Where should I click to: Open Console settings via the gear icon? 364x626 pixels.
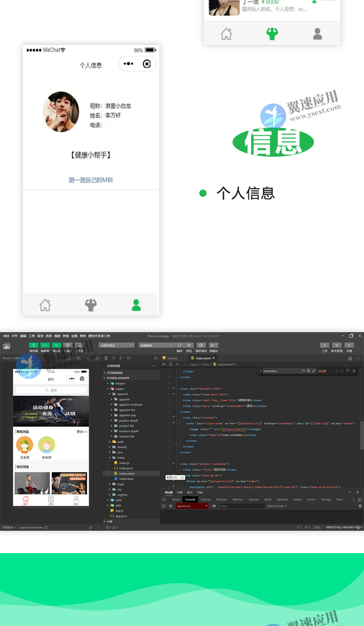[x=360, y=506]
